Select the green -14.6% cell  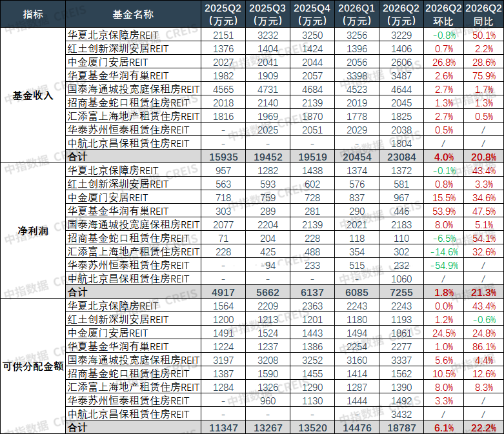[443, 252]
